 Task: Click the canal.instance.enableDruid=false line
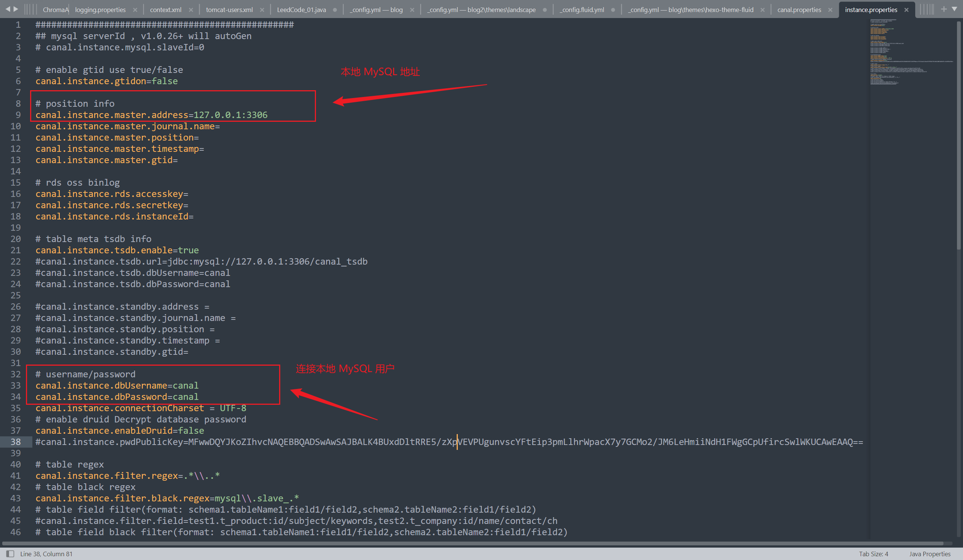click(120, 430)
